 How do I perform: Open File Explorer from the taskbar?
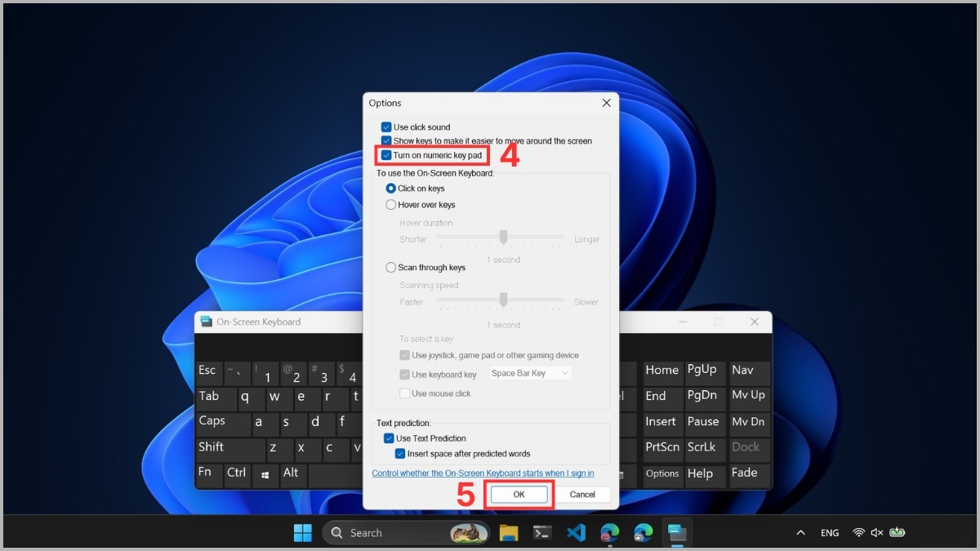point(509,533)
